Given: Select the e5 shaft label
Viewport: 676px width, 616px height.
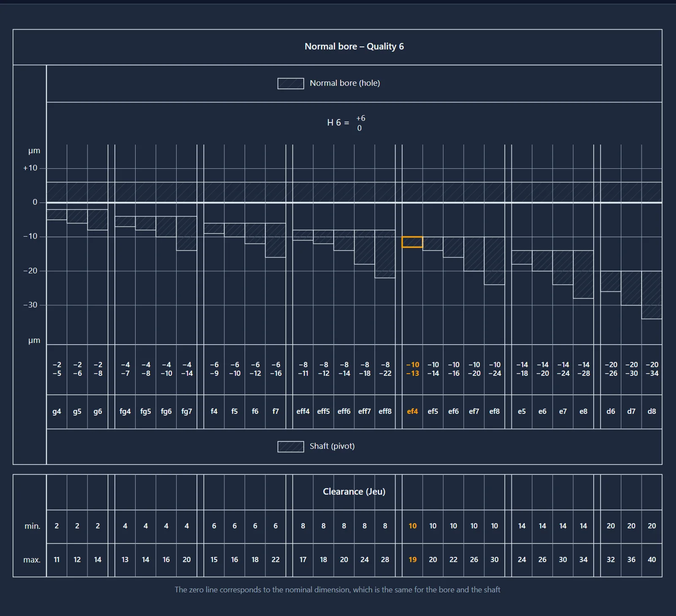Looking at the screenshot, I should (522, 411).
